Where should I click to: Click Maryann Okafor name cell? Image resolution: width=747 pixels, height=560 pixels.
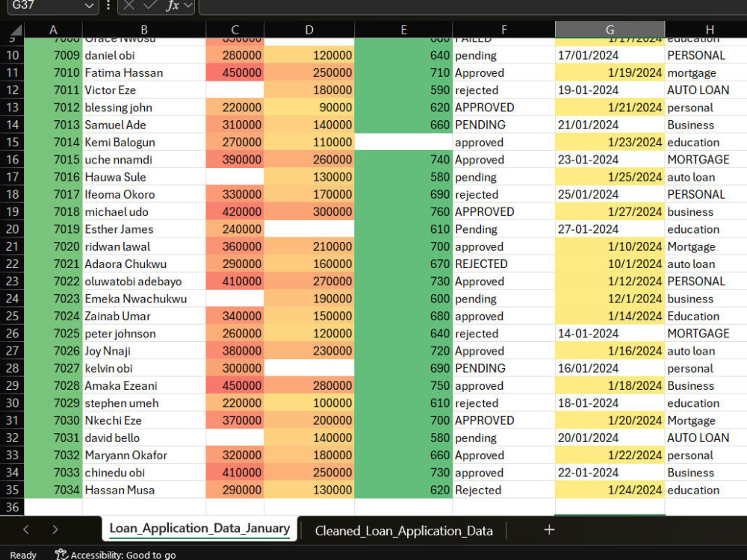(144, 455)
